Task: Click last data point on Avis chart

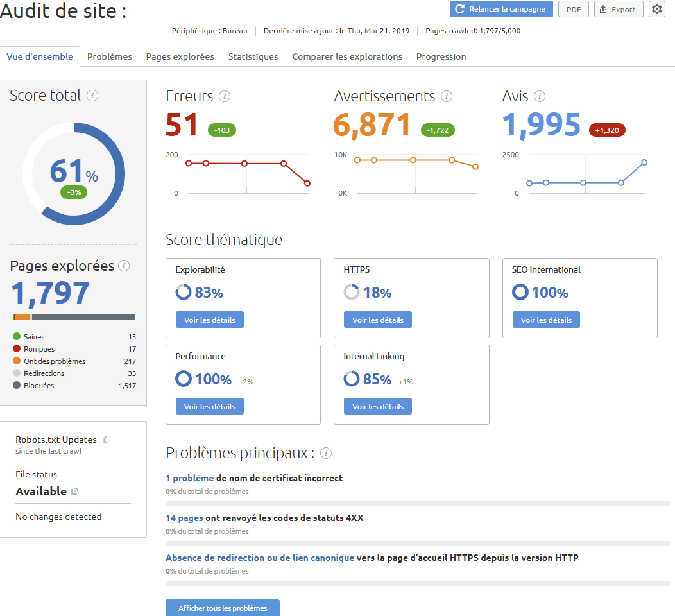Action: point(644,162)
